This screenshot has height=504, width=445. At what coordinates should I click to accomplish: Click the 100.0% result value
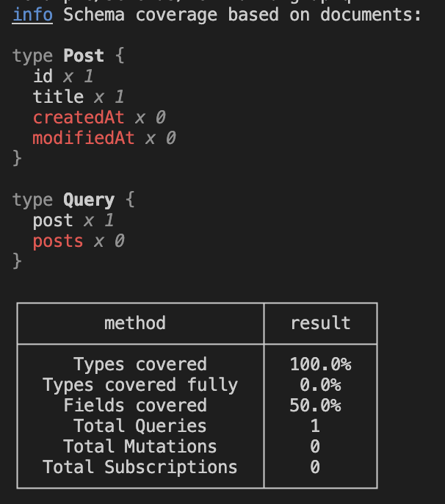point(320,364)
